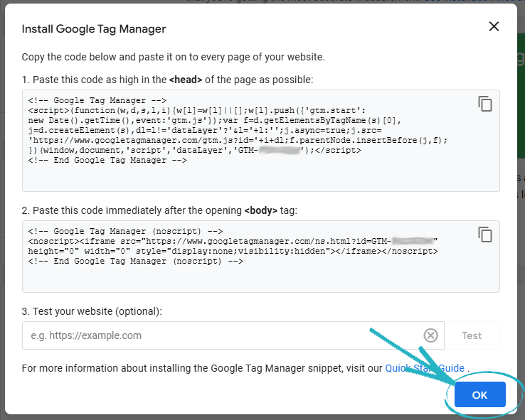Focus the test website URL input
This screenshot has height=420, width=525.
(221, 335)
